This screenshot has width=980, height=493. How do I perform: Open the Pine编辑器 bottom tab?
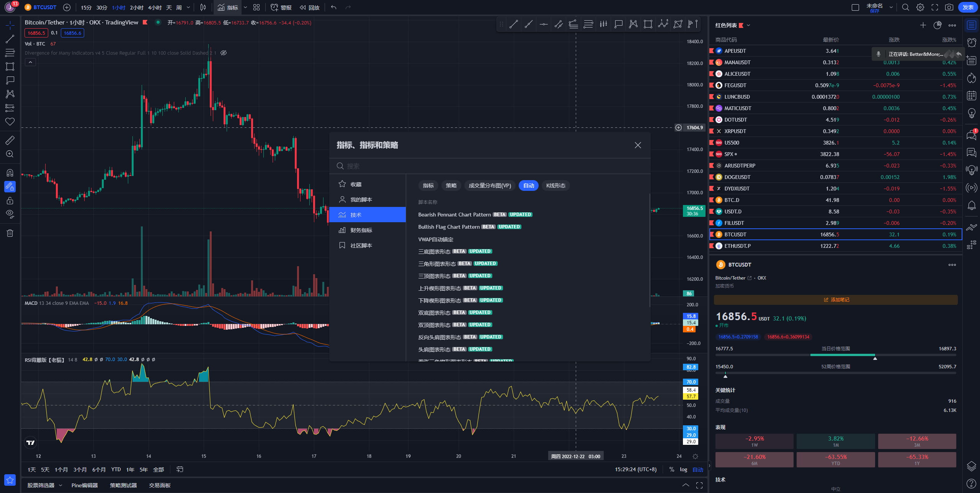tap(85, 485)
